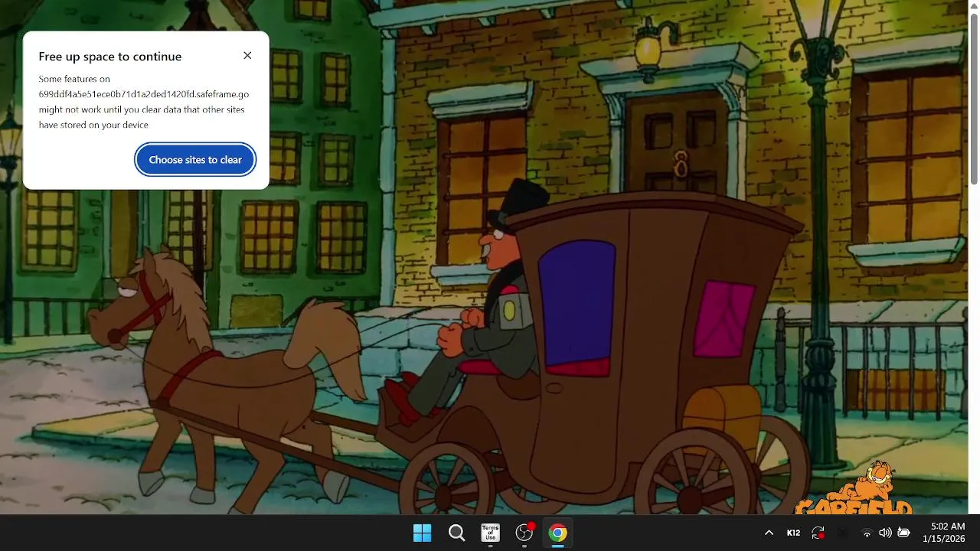Click Choose sites to clear button
This screenshot has height=551, width=980.
(195, 160)
